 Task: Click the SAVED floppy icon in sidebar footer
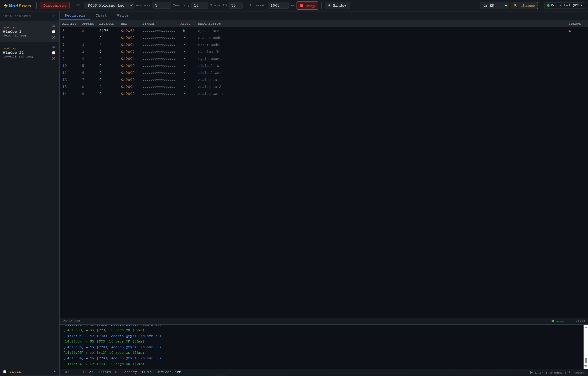pos(5,372)
